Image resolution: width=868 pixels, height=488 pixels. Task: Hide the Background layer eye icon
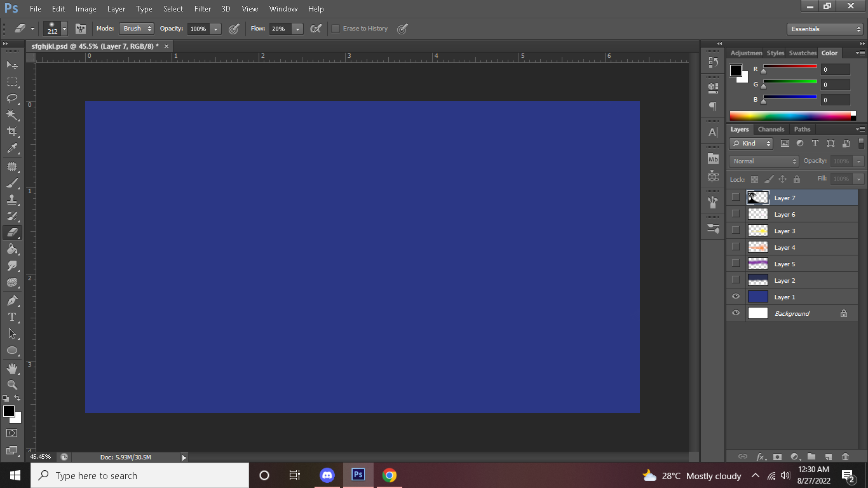click(736, 313)
